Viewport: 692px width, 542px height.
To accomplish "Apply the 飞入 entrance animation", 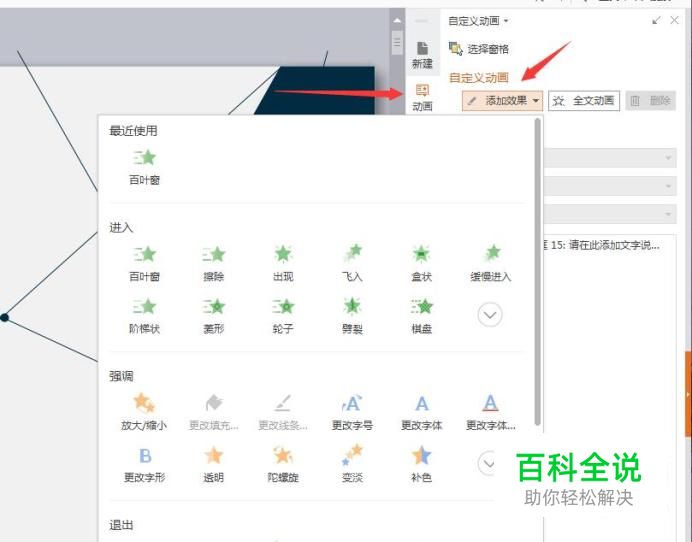I will coord(352,263).
